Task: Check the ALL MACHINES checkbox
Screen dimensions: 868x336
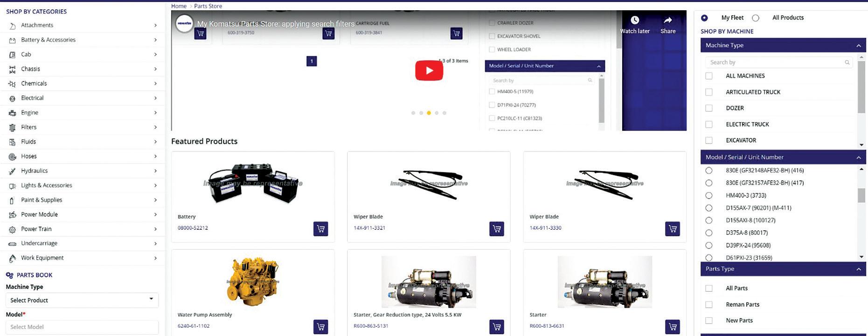Action: tap(709, 75)
